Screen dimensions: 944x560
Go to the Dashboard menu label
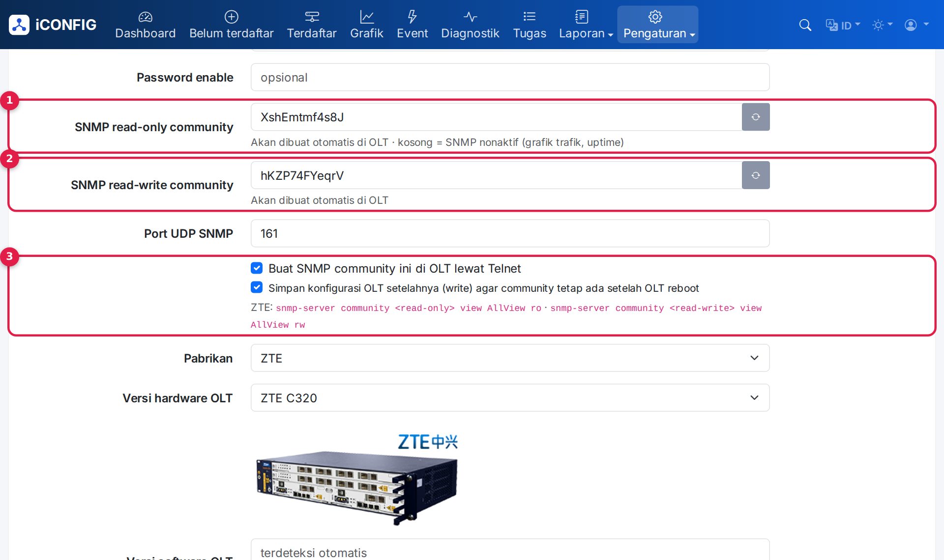(145, 33)
